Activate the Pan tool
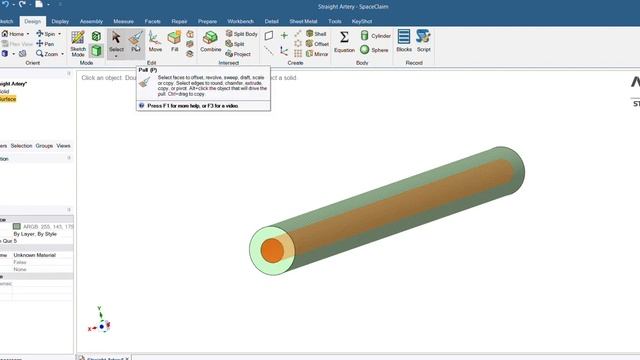 (45, 44)
